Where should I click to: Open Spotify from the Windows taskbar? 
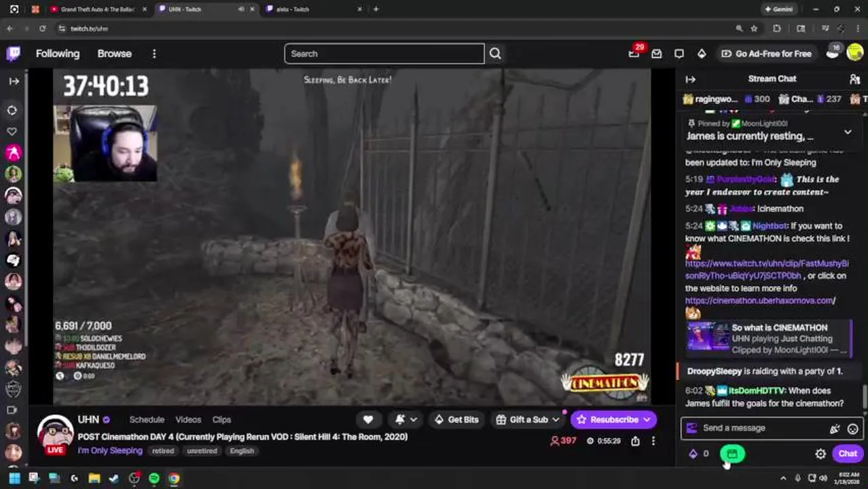click(154, 478)
